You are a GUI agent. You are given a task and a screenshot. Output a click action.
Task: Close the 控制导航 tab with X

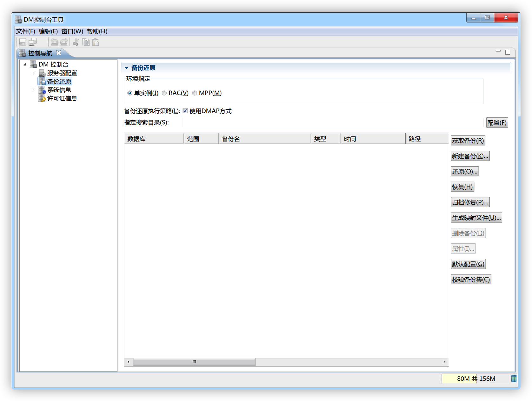[58, 53]
